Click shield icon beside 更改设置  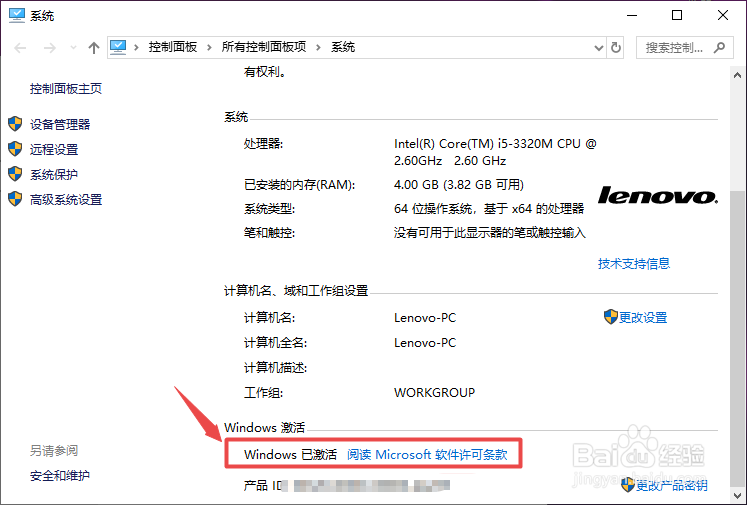click(611, 316)
